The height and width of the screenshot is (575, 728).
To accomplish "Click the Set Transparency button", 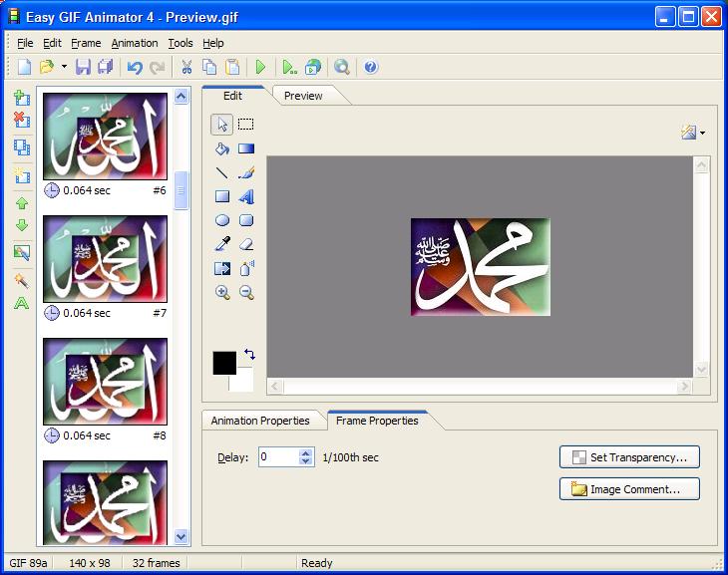I will (629, 457).
